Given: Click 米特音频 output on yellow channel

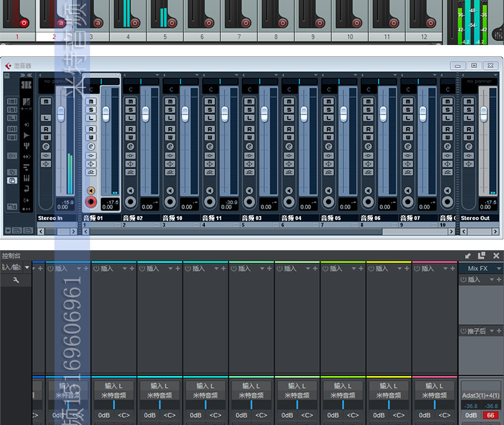Looking at the screenshot, I should click(388, 395).
